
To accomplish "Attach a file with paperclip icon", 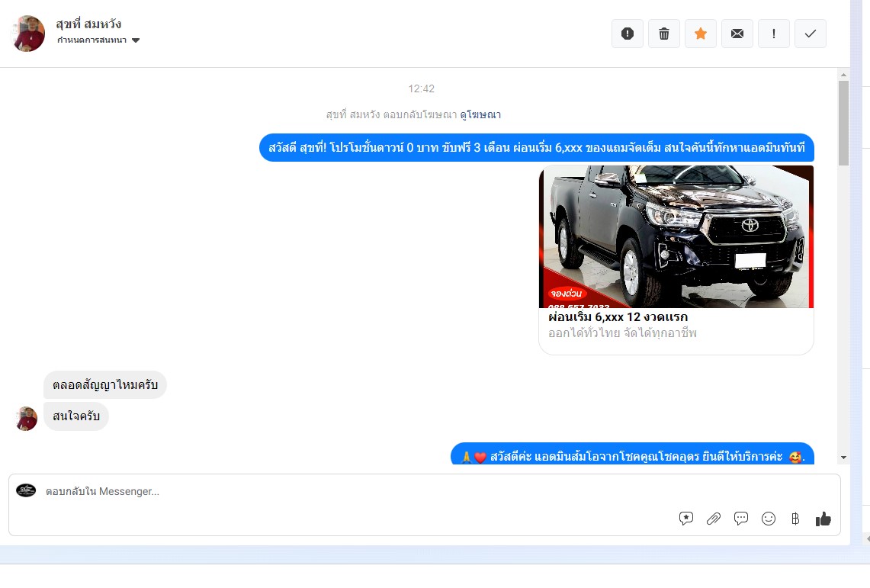I will (714, 519).
